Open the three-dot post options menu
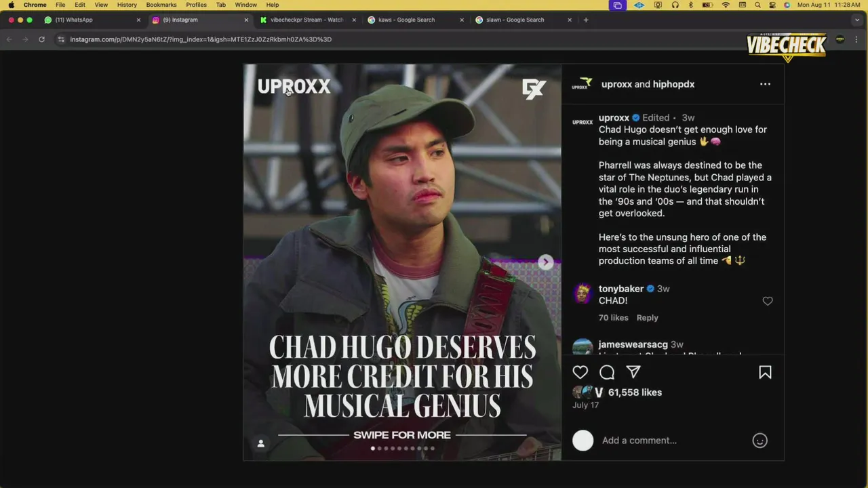Viewport: 868px width, 488px height. (765, 84)
